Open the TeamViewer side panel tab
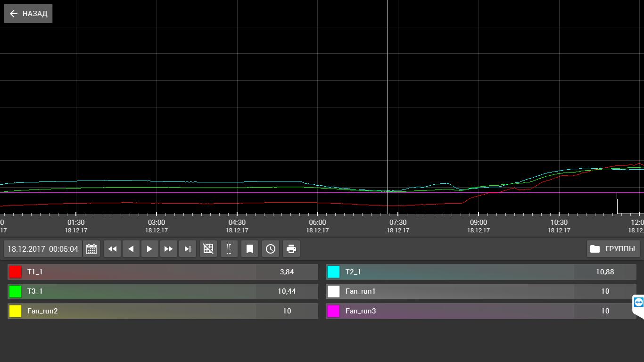 point(638,303)
